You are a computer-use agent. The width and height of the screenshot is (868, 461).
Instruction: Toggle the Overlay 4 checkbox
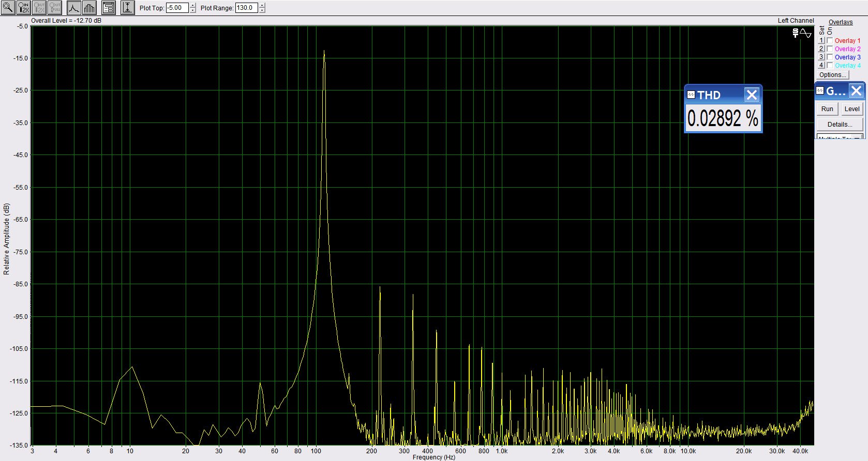point(830,65)
